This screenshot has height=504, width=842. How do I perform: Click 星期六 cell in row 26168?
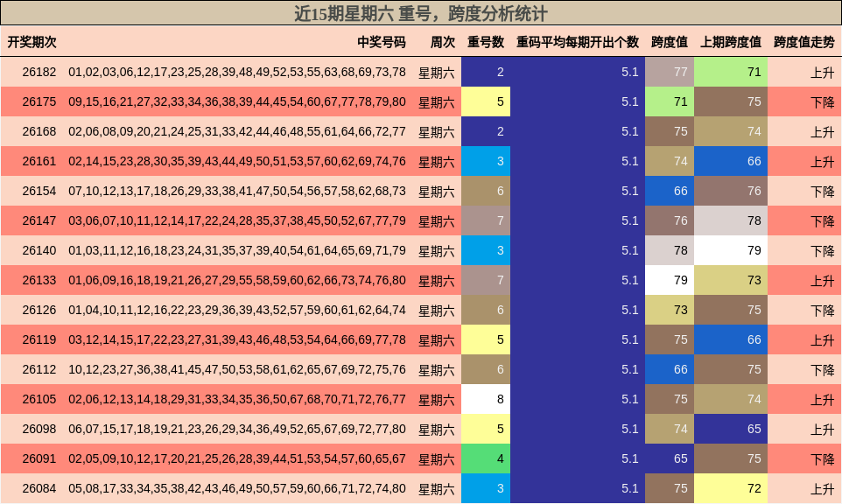coord(437,131)
